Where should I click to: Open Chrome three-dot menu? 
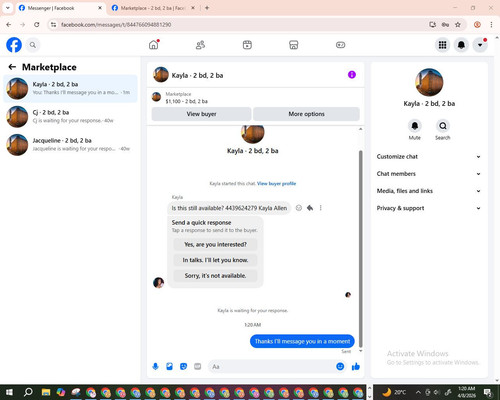tap(491, 24)
